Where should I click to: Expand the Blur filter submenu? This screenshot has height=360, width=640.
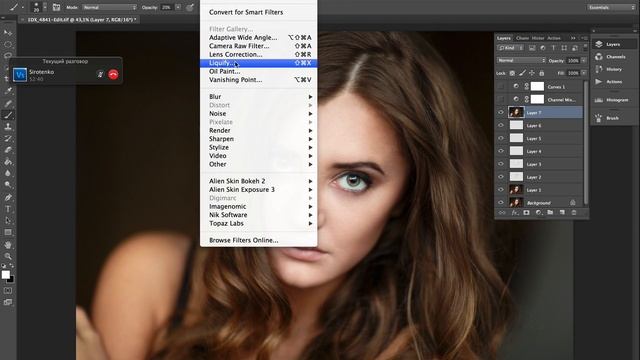coord(259,97)
